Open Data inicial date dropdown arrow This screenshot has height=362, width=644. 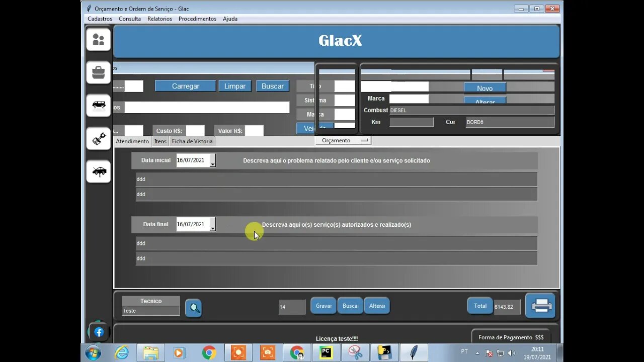click(x=212, y=161)
